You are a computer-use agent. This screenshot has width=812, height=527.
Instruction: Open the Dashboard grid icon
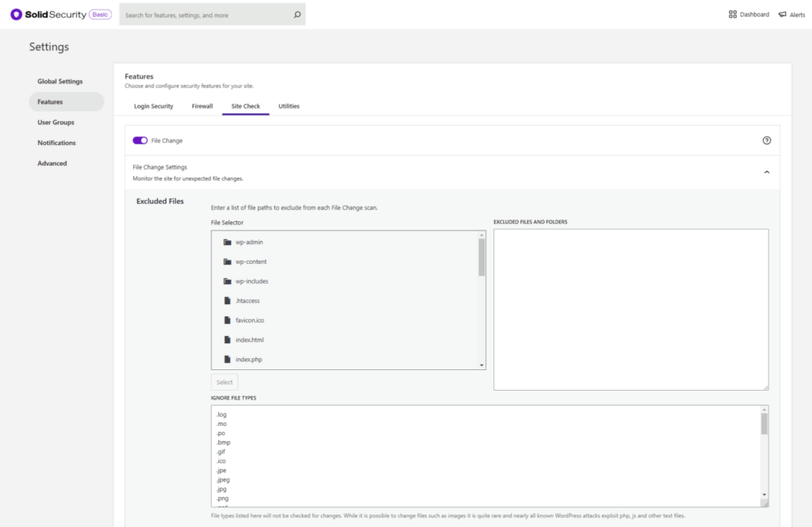[x=733, y=14]
